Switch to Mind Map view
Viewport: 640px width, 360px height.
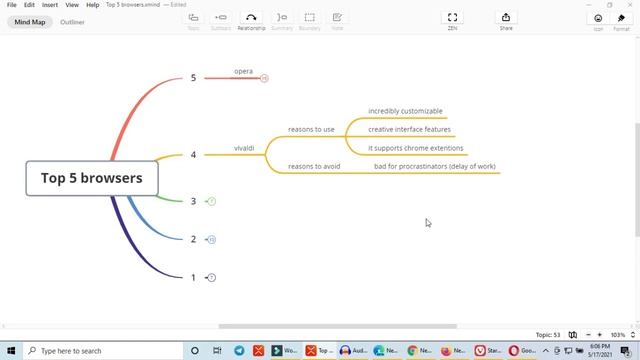[x=30, y=22]
